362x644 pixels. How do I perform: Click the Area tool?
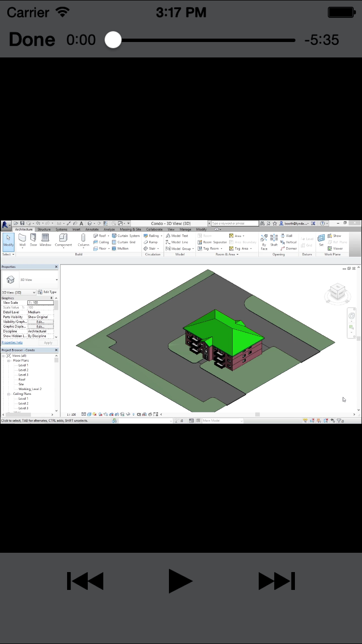237,236
